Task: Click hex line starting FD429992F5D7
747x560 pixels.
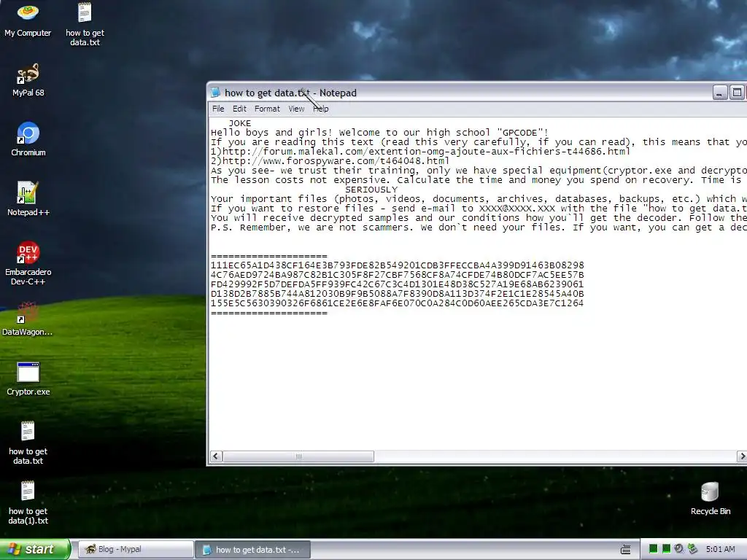Action: [398, 284]
